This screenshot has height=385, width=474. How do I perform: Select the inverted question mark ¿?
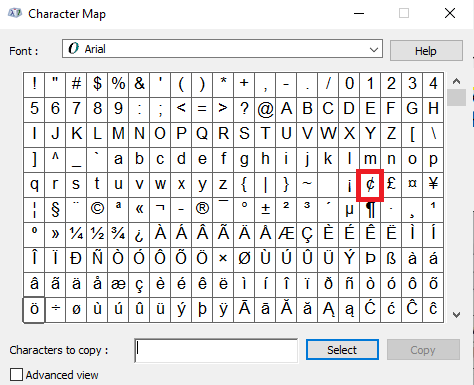pyautogui.click(x=139, y=235)
